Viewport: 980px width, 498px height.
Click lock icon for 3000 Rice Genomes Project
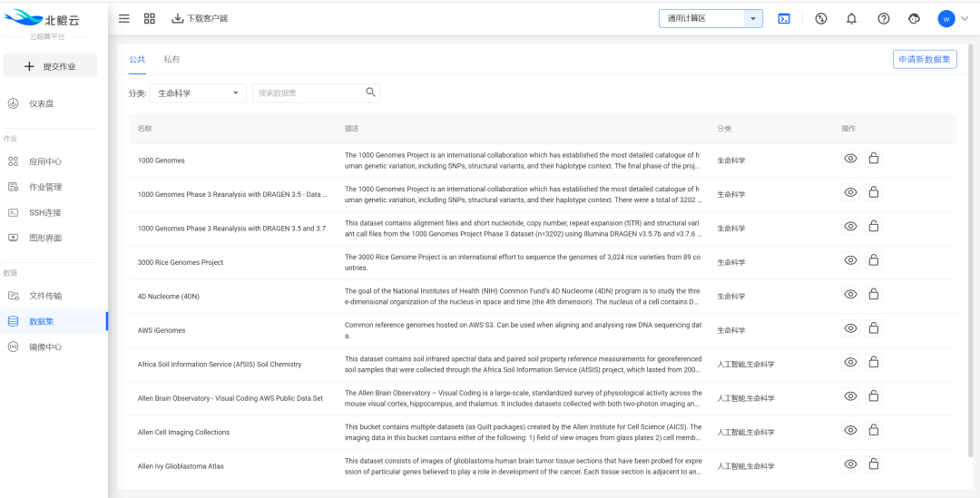[874, 260]
